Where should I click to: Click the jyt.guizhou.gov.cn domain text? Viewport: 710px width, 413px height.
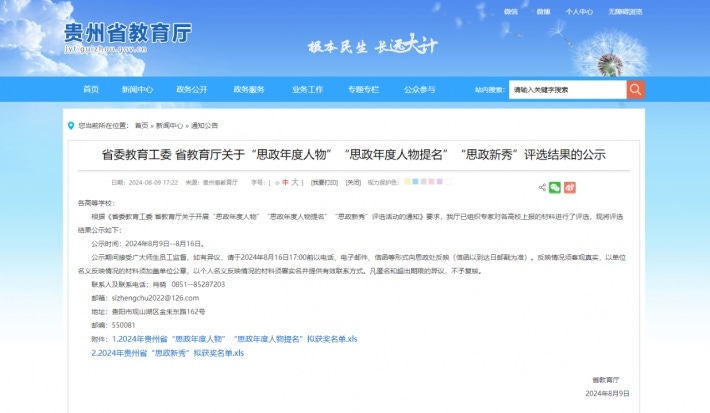[106, 49]
